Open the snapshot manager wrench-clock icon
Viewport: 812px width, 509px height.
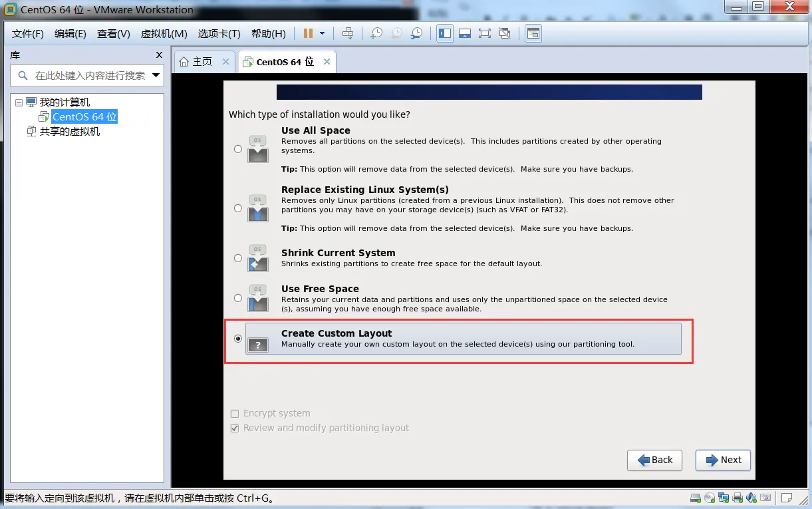point(416,33)
